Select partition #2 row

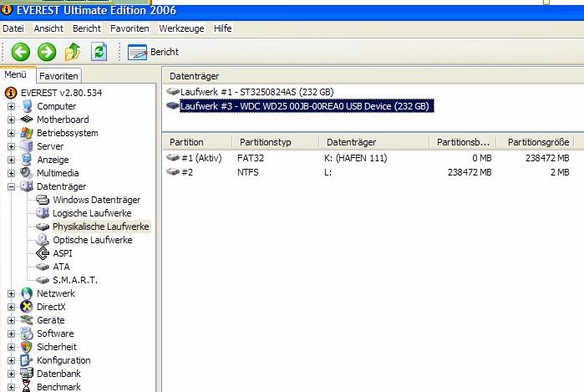tap(368, 172)
